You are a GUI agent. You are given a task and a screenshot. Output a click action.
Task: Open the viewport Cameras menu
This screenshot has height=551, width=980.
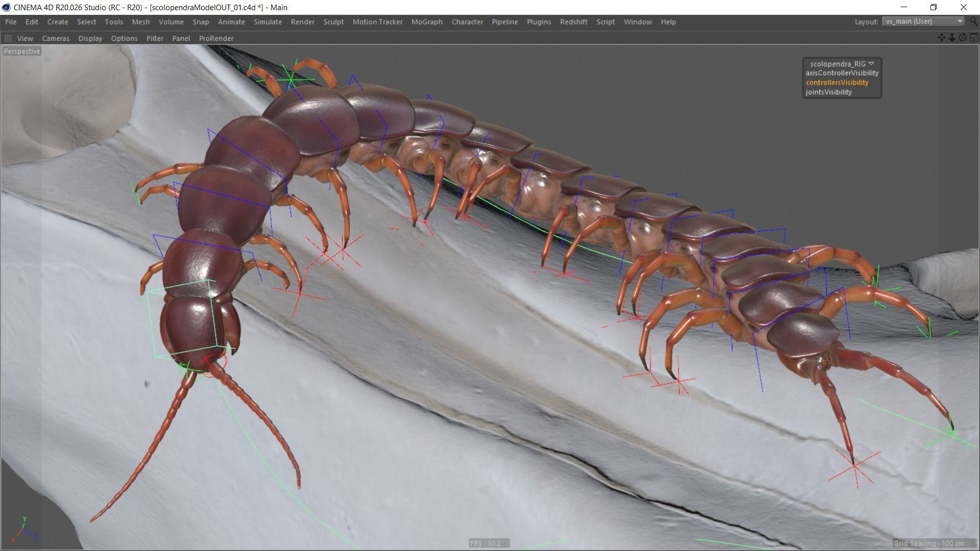click(x=56, y=38)
